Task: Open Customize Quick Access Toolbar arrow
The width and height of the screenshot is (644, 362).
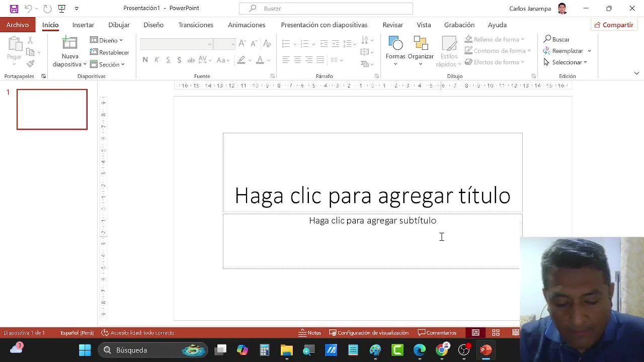Action: tap(76, 9)
